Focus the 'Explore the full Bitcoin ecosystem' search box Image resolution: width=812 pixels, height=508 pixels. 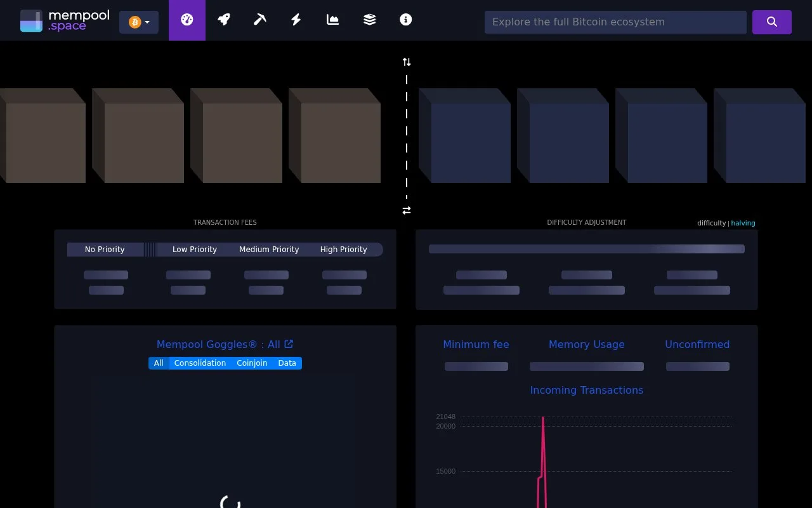(615, 22)
